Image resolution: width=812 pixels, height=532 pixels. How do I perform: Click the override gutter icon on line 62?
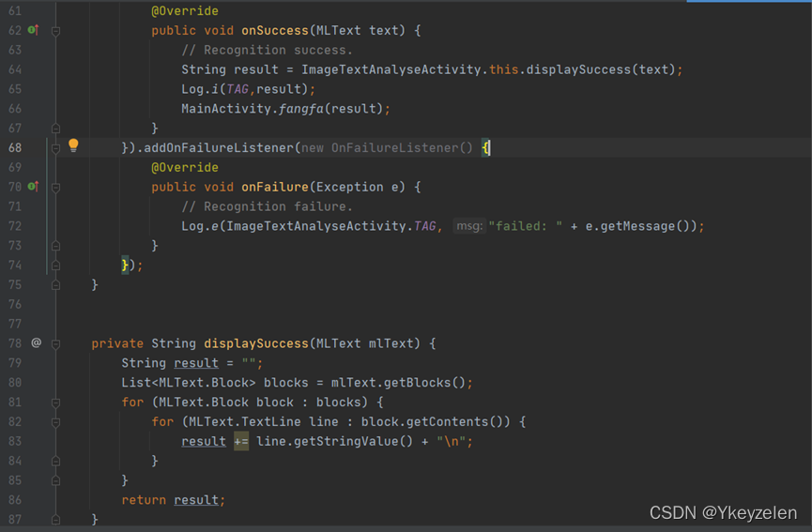pyautogui.click(x=33, y=30)
